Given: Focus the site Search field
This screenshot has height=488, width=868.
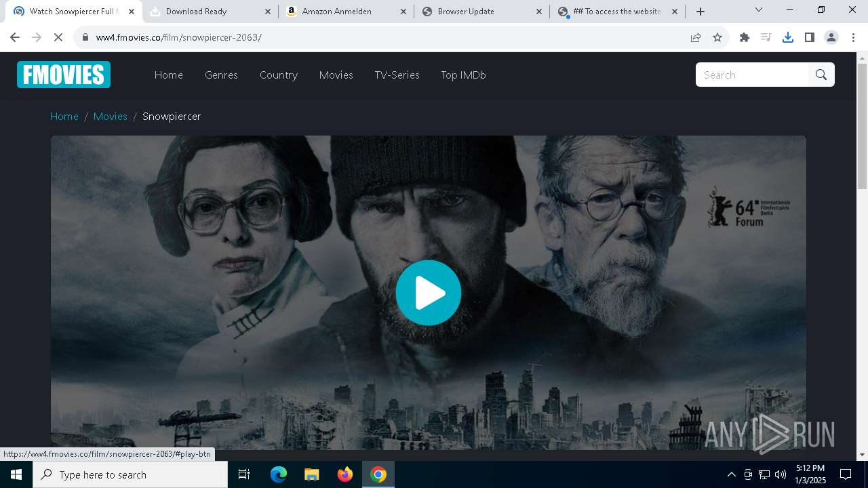Looking at the screenshot, I should 752,75.
